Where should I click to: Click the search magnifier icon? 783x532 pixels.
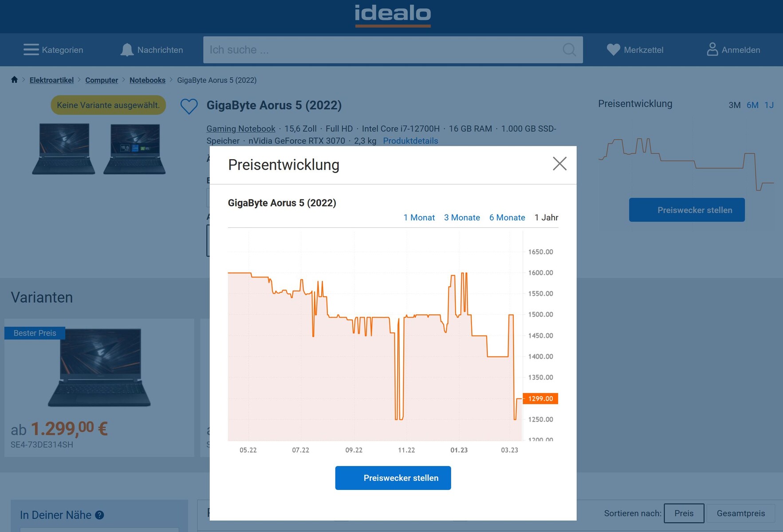tap(569, 50)
